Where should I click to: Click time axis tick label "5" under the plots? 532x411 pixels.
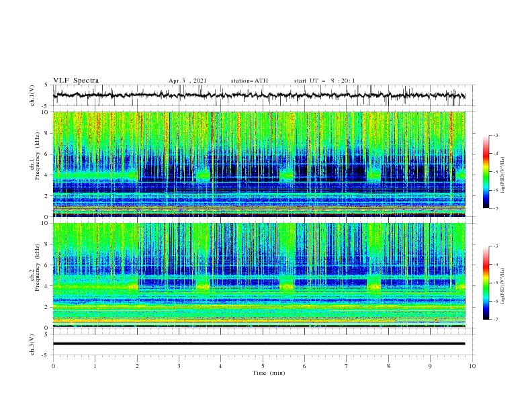click(x=263, y=366)
